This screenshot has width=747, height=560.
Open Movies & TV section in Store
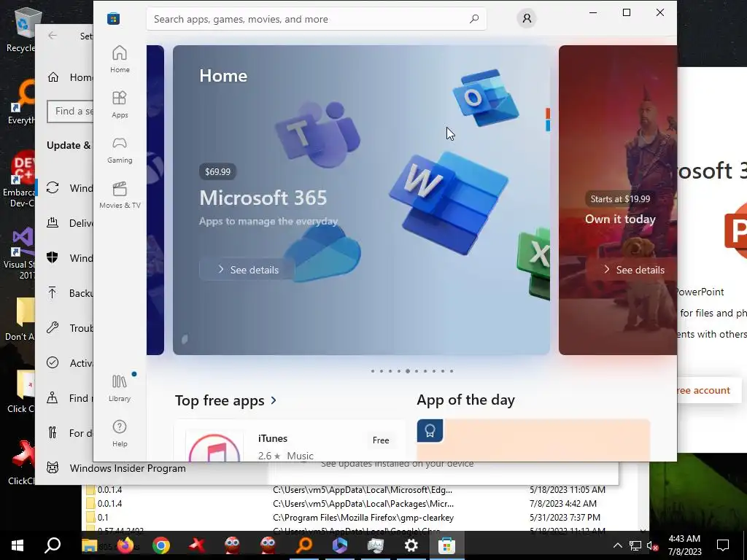pyautogui.click(x=120, y=195)
